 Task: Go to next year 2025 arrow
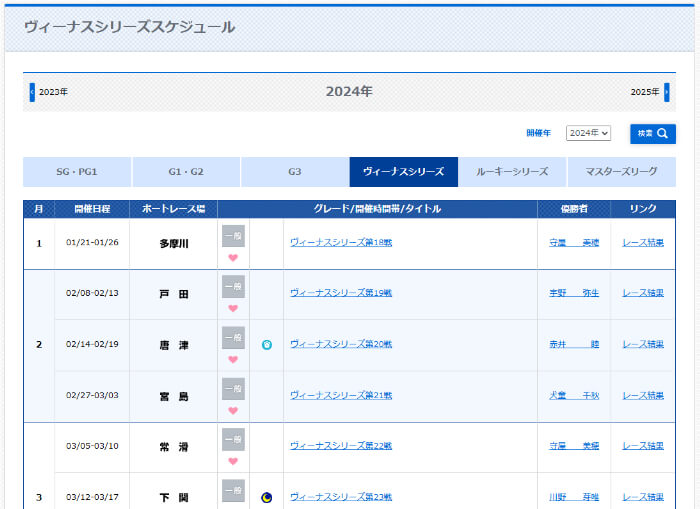(x=667, y=92)
